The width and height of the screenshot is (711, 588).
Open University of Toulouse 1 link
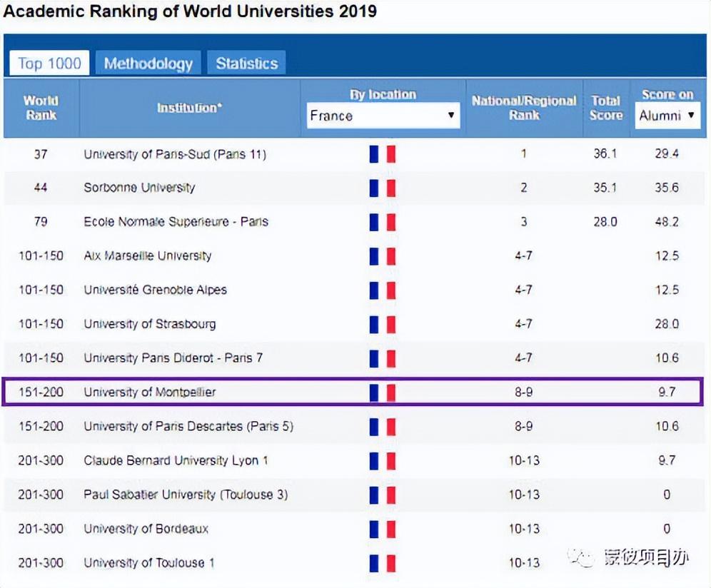(x=148, y=562)
